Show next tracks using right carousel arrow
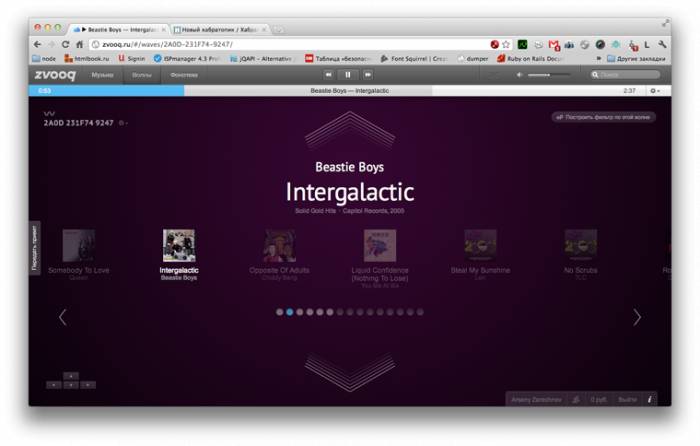The image size is (700, 446). [637, 317]
